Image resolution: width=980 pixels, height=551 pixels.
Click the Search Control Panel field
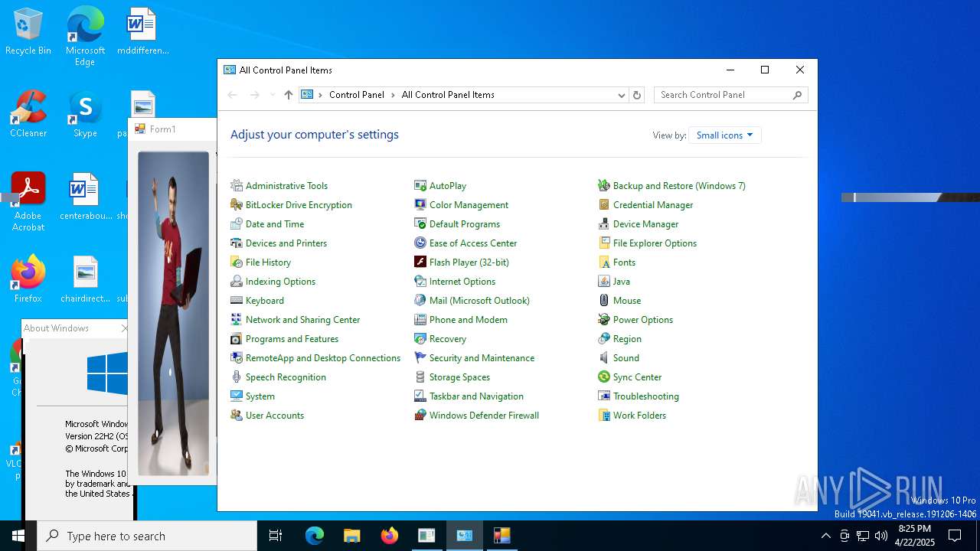pos(730,95)
